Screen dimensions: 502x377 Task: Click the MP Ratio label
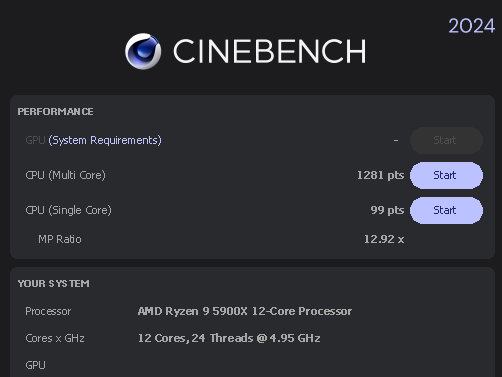[60, 239]
